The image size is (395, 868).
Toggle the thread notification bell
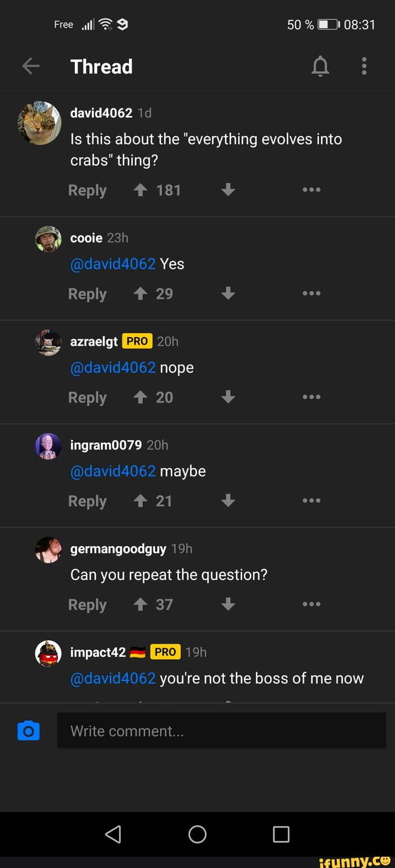tap(320, 67)
